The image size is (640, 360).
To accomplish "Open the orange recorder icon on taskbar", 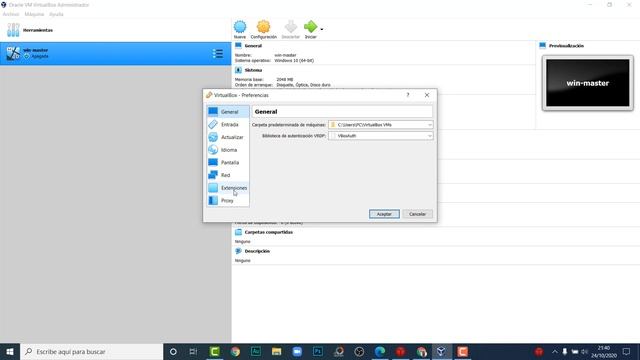I will point(462,351).
